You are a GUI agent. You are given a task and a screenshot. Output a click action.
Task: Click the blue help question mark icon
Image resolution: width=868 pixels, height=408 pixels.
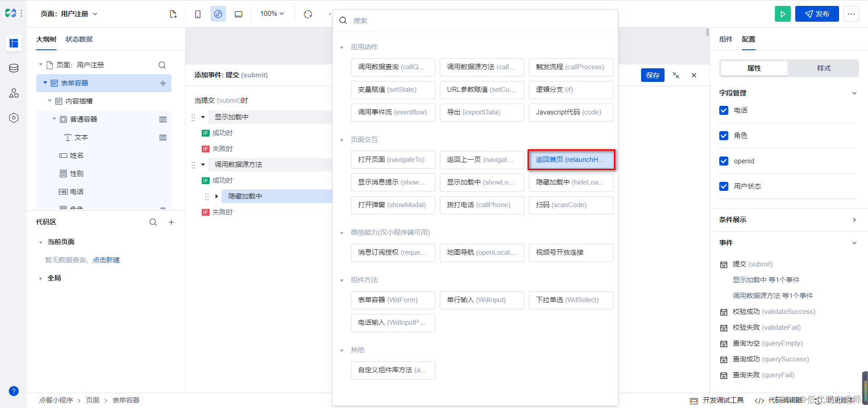point(14,391)
